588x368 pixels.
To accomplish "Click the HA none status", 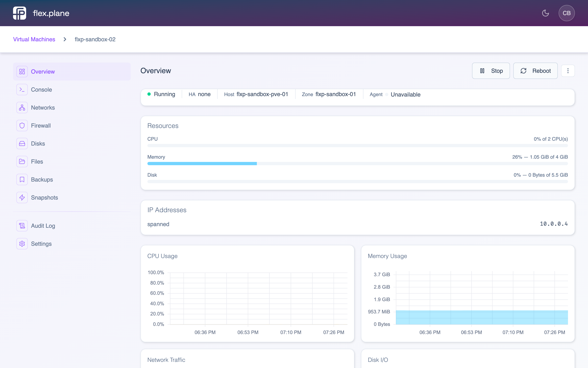I will 199,94.
